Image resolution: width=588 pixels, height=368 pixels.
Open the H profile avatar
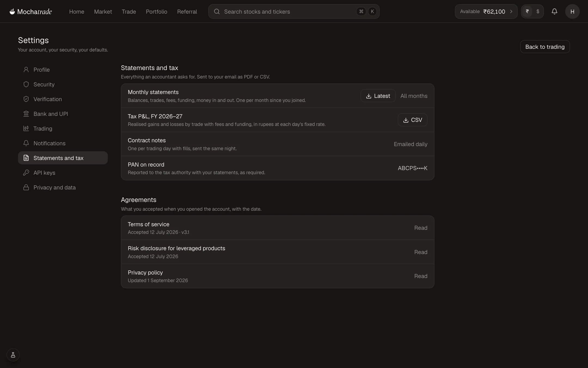point(572,11)
